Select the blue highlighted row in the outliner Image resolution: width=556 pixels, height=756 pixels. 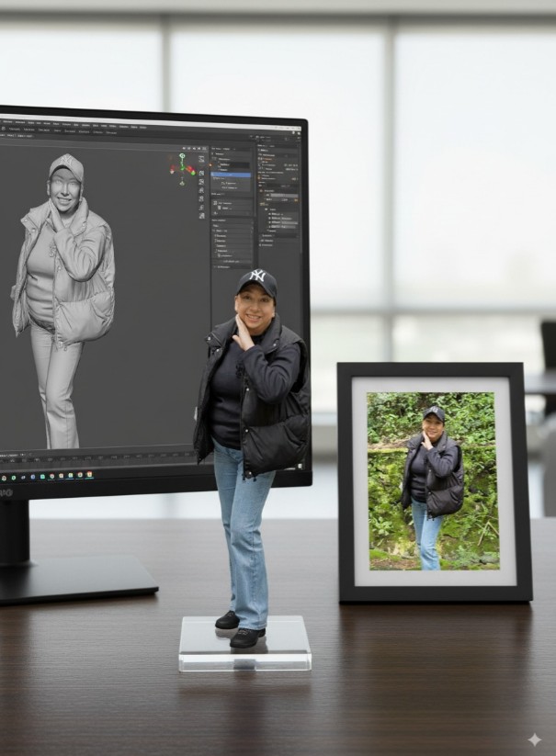tap(231, 174)
